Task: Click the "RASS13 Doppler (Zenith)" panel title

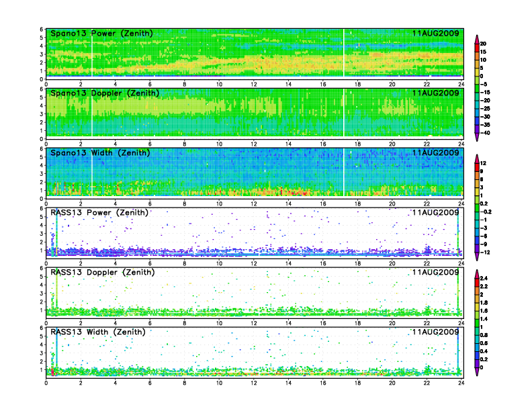Action: [103, 272]
